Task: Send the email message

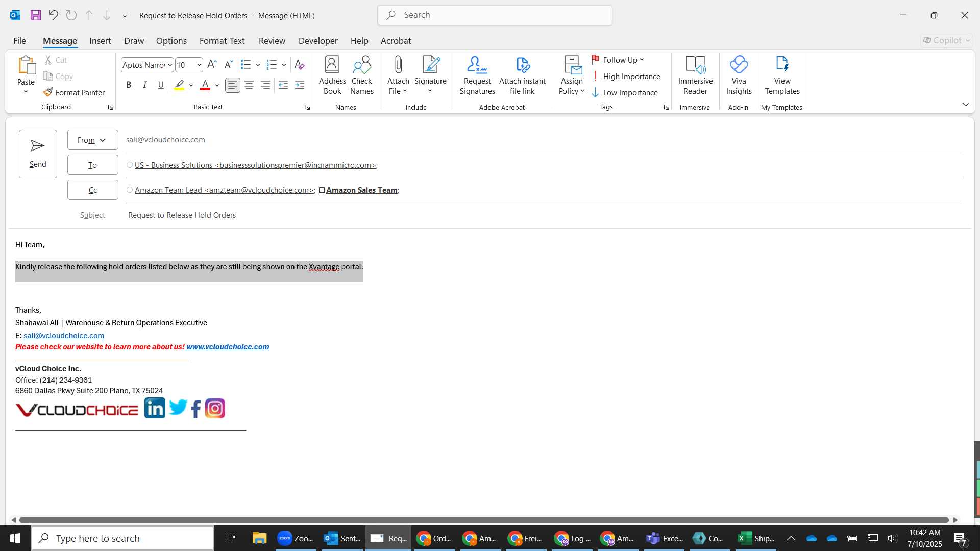Action: coord(38,154)
